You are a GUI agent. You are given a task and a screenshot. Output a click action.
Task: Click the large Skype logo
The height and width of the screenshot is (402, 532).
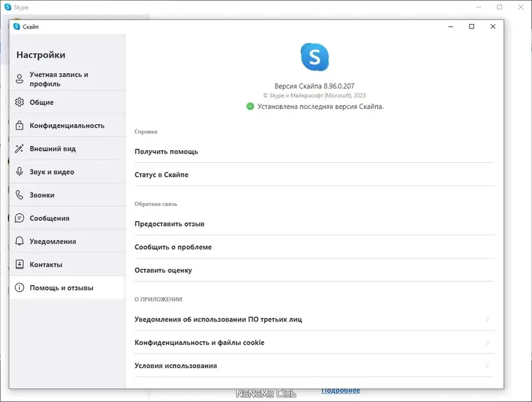coord(315,57)
